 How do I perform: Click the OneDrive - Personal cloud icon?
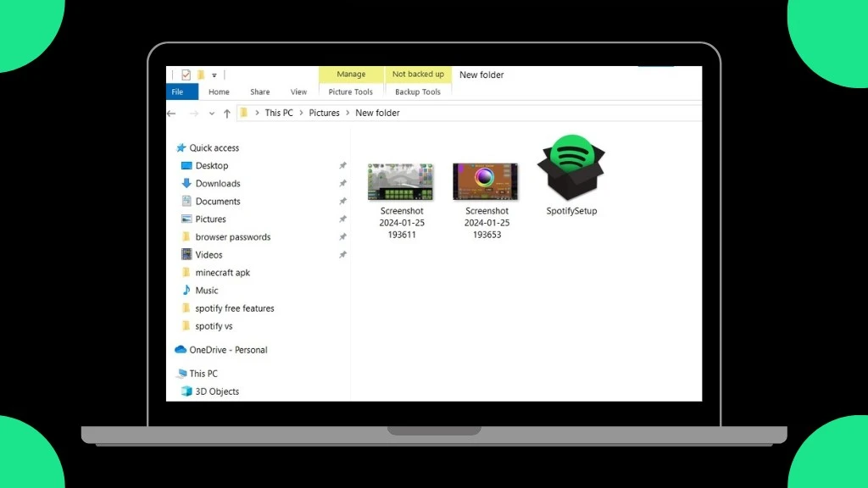[x=181, y=349]
